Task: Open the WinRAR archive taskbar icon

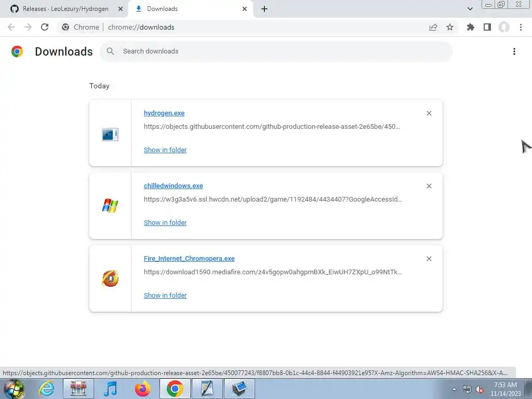Action: coord(78,389)
